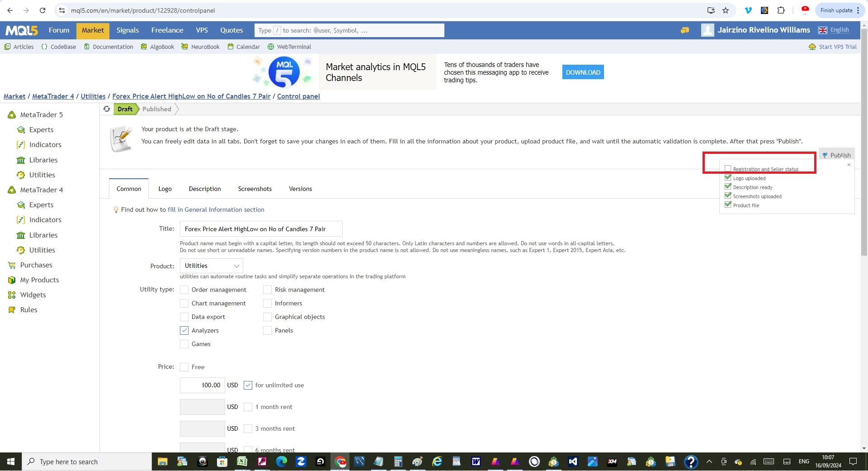868x471 pixels.
Task: Check the Chart management checkbox
Action: click(184, 303)
